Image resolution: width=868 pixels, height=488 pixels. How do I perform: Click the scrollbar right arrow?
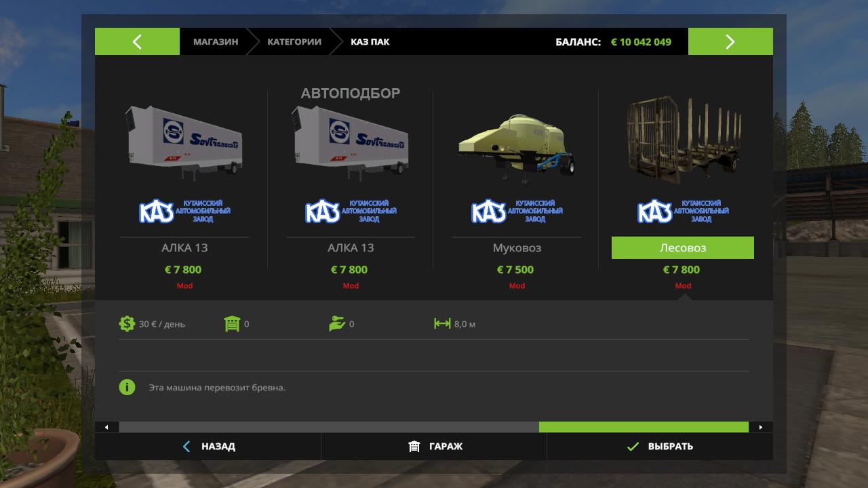pos(761,427)
